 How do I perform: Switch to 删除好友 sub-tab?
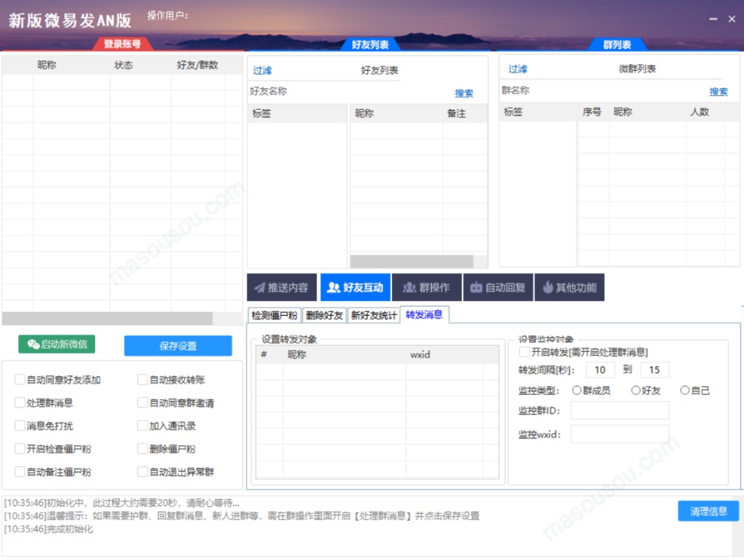(x=324, y=315)
